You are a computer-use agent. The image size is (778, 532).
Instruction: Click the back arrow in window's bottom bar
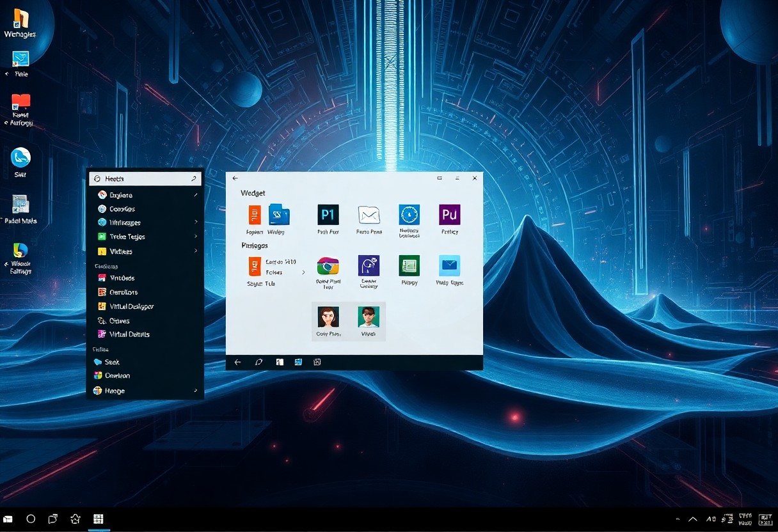click(238, 362)
